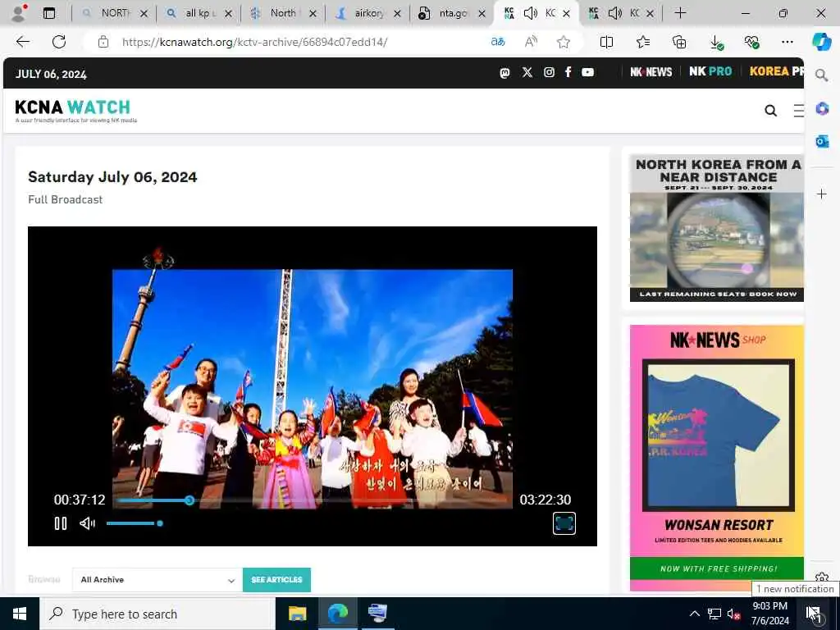Pause the KCTV video playback
Screen dimensions: 840x630
coord(61,523)
